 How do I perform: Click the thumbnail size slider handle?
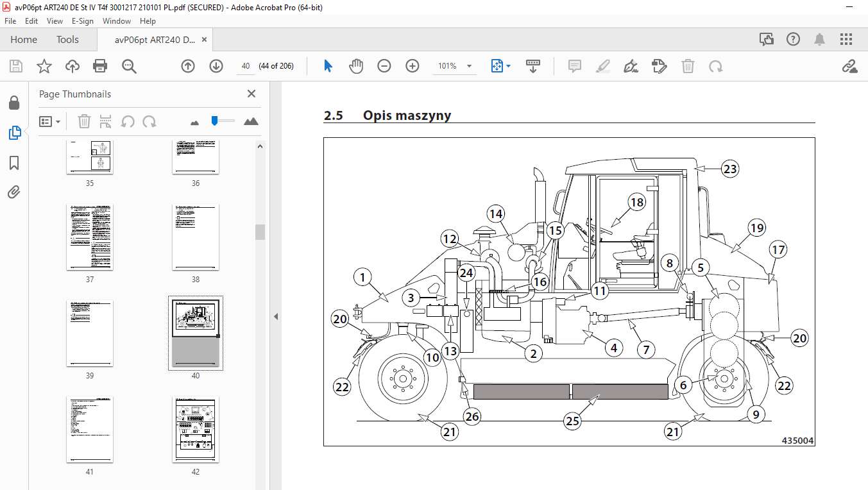pos(214,121)
